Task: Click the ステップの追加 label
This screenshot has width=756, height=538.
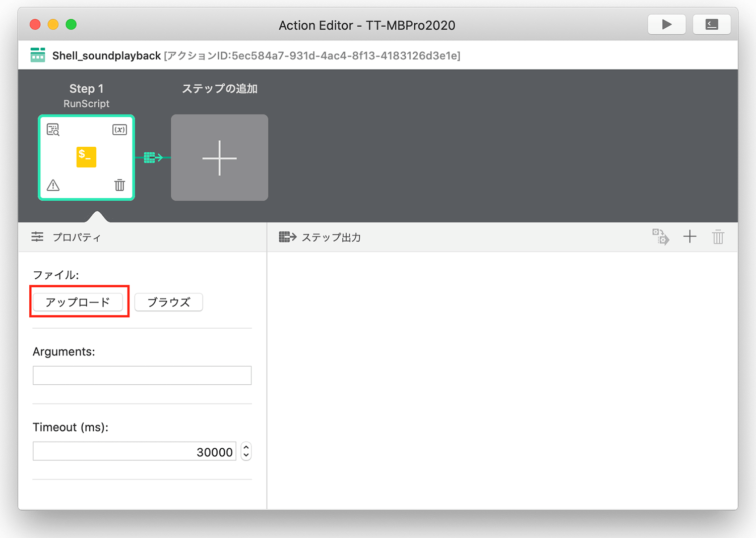Action: (220, 89)
